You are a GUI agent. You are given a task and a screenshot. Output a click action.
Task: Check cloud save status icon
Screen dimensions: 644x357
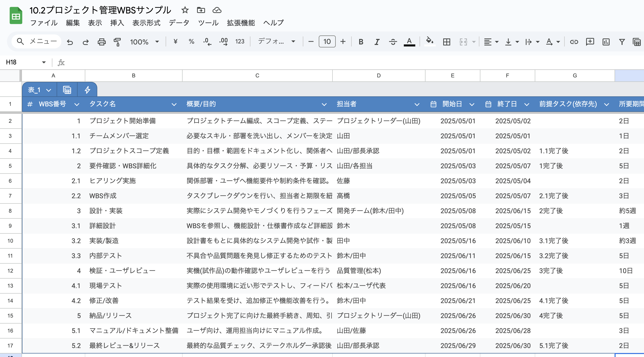pos(217,10)
